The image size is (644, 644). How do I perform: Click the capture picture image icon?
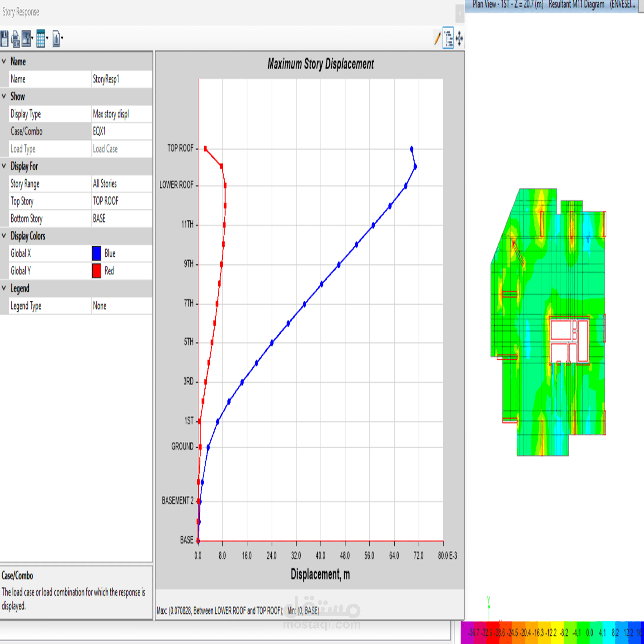point(26,38)
